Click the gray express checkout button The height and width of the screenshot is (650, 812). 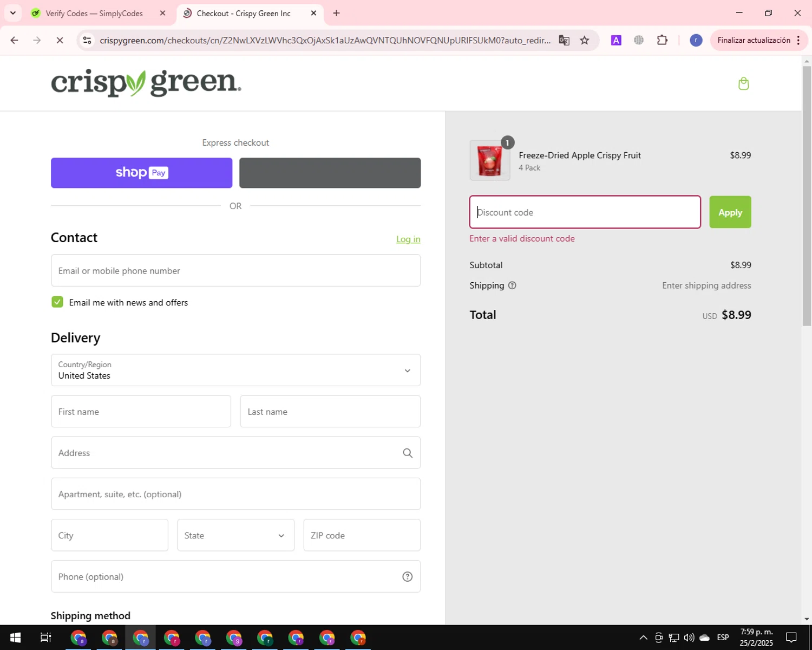coord(330,173)
